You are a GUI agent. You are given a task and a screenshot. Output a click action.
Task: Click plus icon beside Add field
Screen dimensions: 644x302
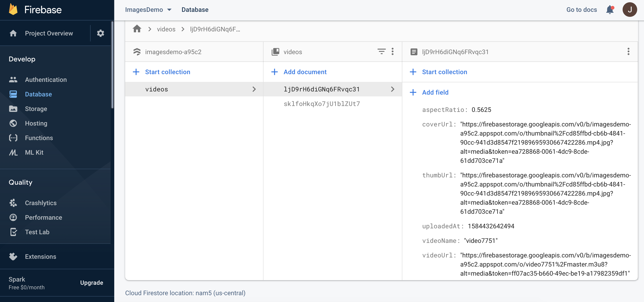click(413, 92)
